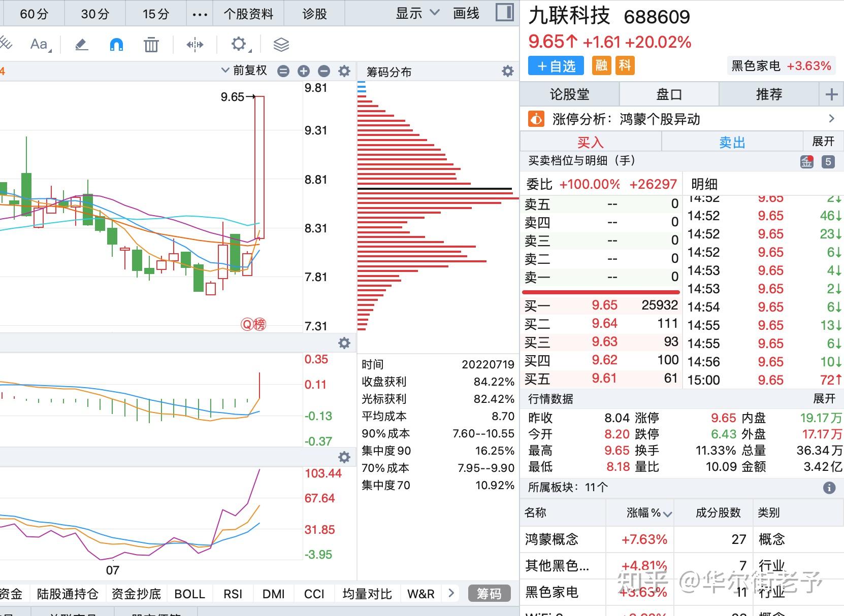Open the 前复权 adjustment dropdown
The height and width of the screenshot is (616, 844).
tap(244, 71)
